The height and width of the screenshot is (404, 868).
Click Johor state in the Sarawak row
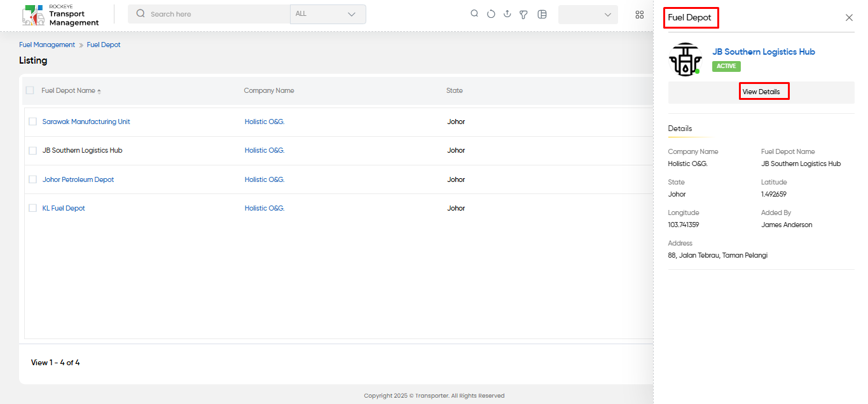point(456,122)
